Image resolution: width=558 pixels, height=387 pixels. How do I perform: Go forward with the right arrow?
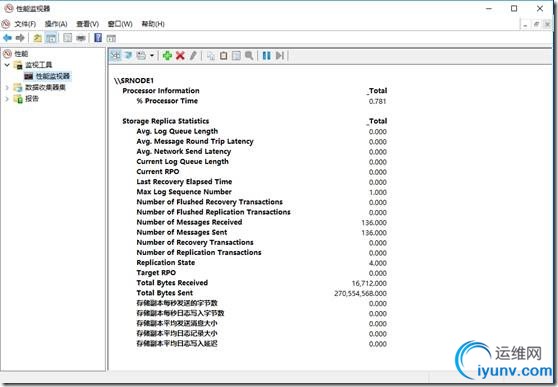point(20,38)
